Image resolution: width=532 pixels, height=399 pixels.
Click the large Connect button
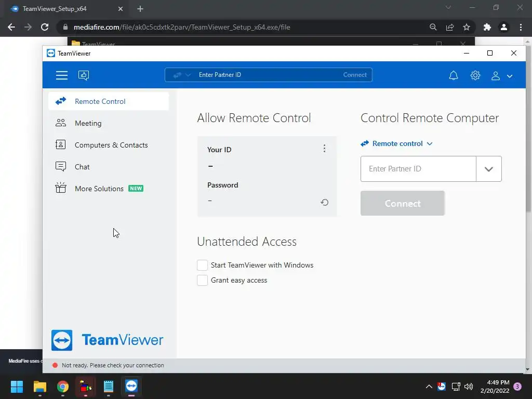click(x=403, y=203)
